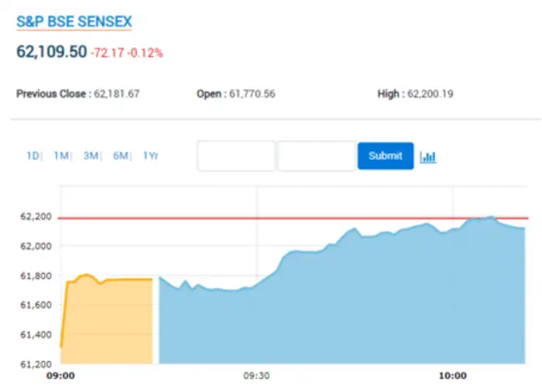Click the first date input box

pyautogui.click(x=236, y=156)
